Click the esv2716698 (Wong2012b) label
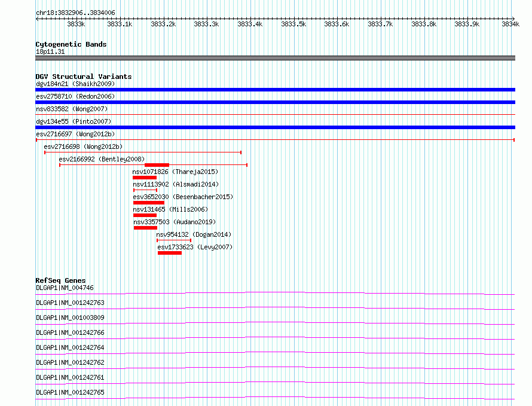The height and width of the screenshot is (406, 532). 83,146
